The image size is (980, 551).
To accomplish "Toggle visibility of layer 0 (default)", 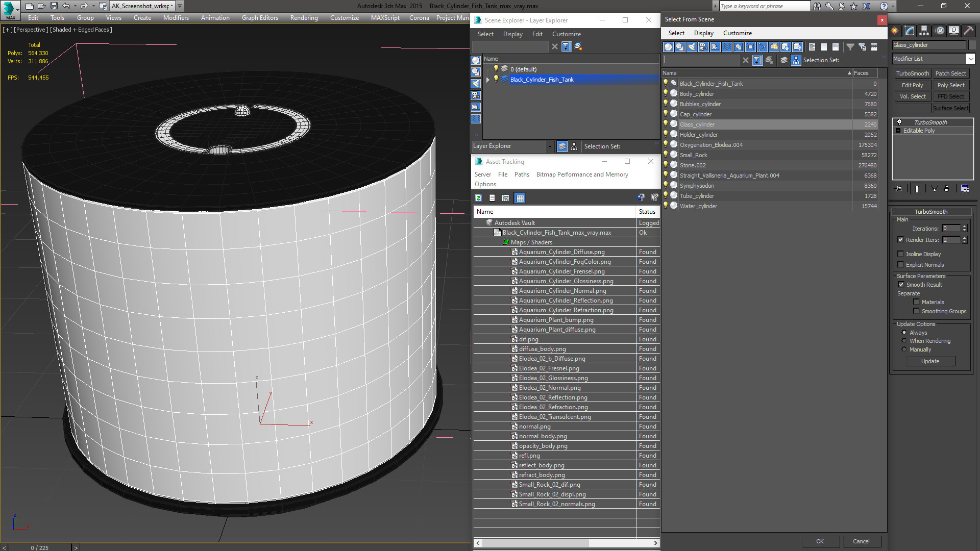I will point(496,69).
